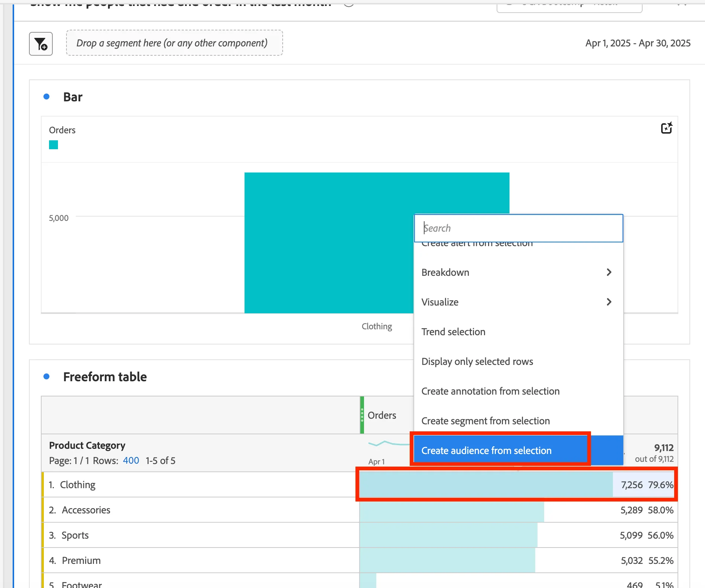Image resolution: width=705 pixels, height=588 pixels.
Task: Click the Freeform table title
Action: coord(105,377)
